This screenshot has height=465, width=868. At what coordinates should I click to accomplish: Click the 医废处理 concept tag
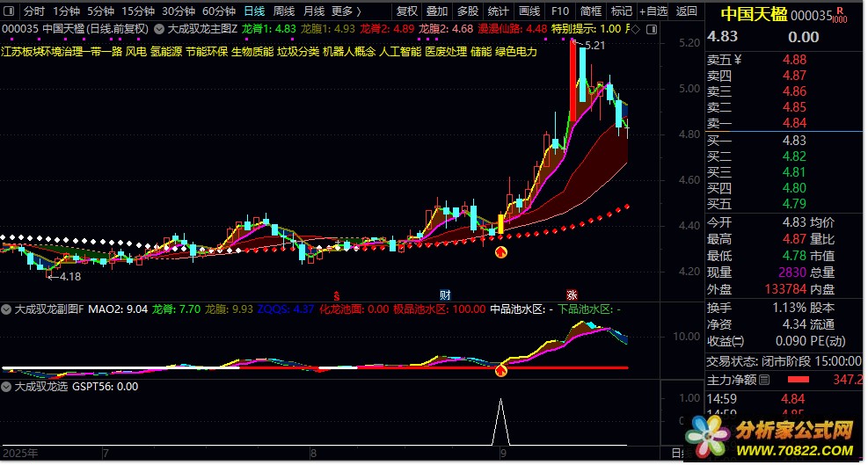[x=446, y=52]
